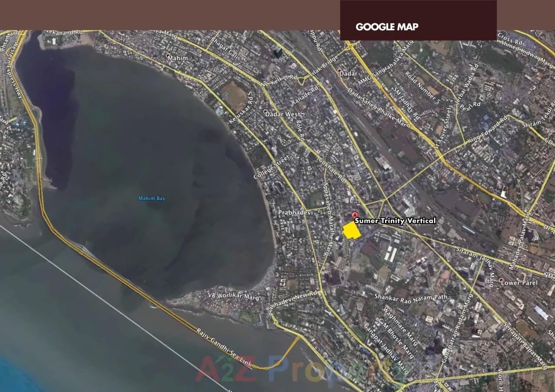The height and width of the screenshot is (392, 555).
Task: Select the VB Worlikar Marg road label
Action: 233,297
